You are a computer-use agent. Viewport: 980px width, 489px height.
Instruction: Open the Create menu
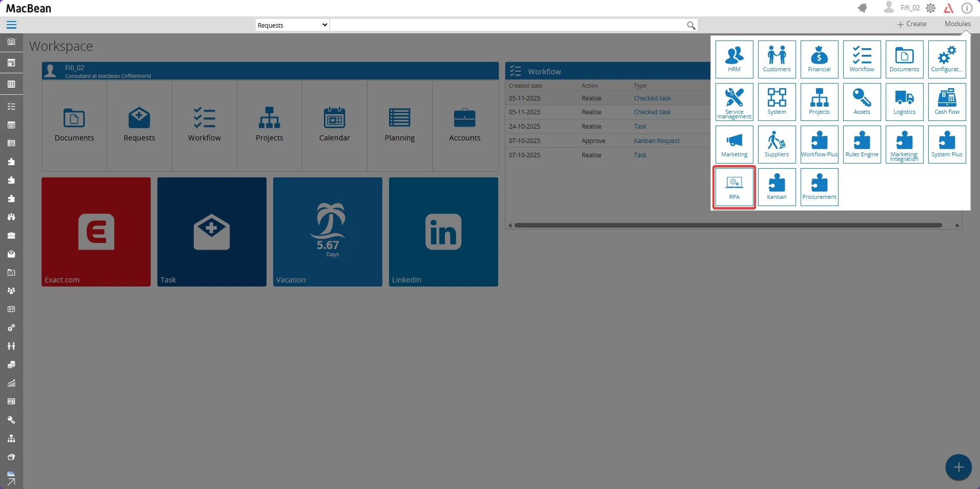tap(911, 24)
